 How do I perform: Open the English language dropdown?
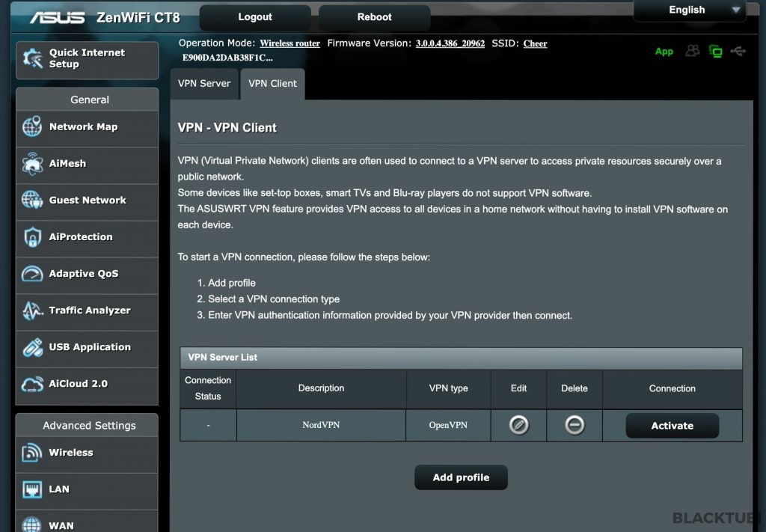(x=690, y=10)
